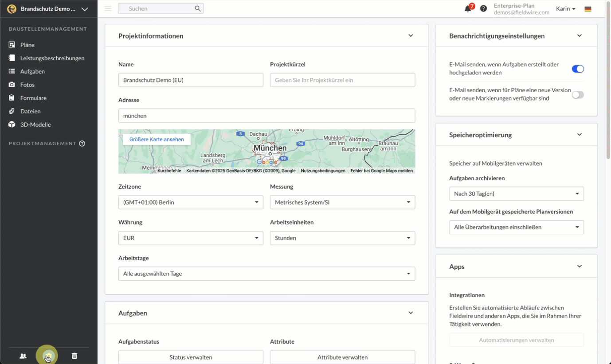Collapse the Projektinformationen section

click(411, 36)
